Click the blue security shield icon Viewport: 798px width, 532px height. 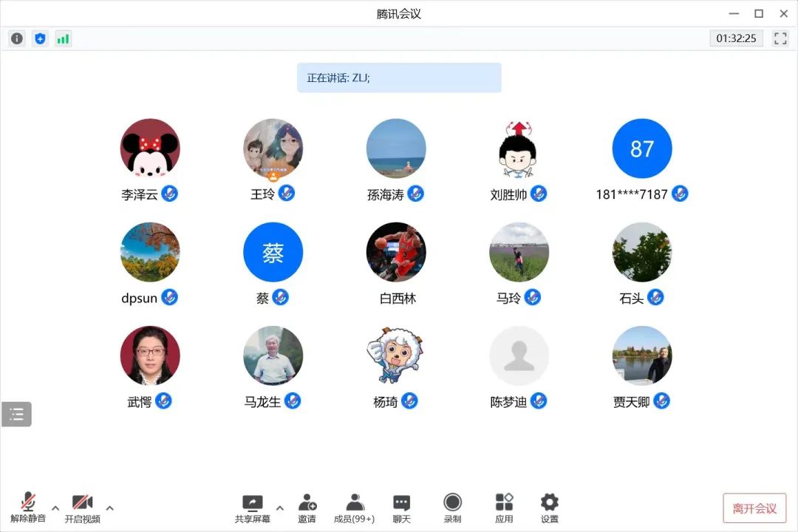(x=40, y=38)
